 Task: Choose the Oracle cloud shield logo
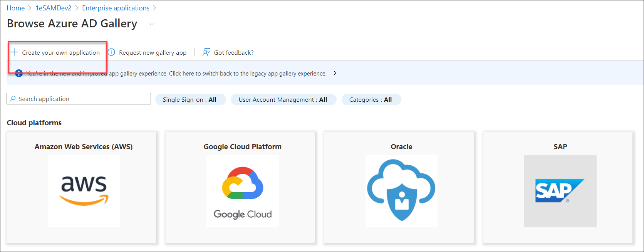pos(401,191)
